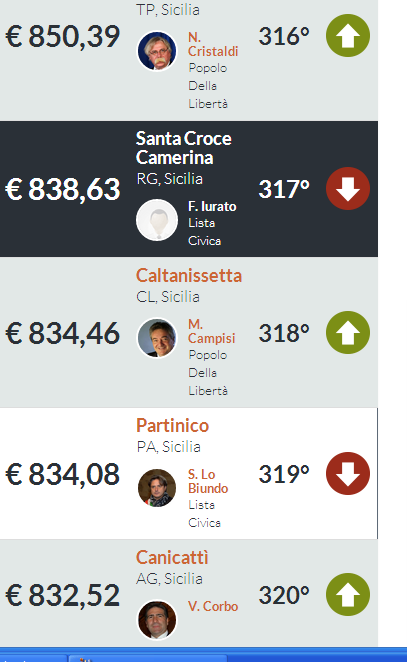Image resolution: width=407 pixels, height=662 pixels.
Task: Open the Canicattì city link
Action: tap(172, 558)
